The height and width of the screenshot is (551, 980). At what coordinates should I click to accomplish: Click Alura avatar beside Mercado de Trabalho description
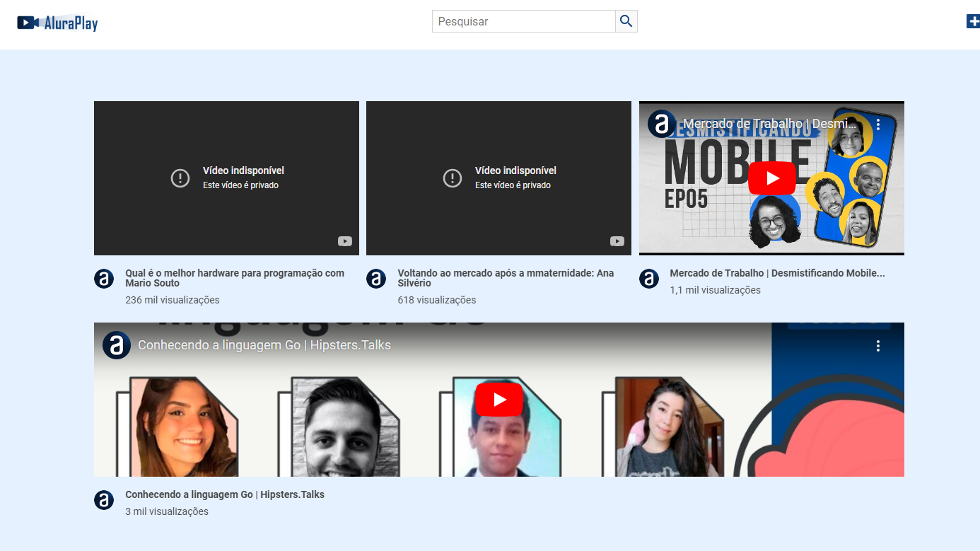pyautogui.click(x=649, y=279)
